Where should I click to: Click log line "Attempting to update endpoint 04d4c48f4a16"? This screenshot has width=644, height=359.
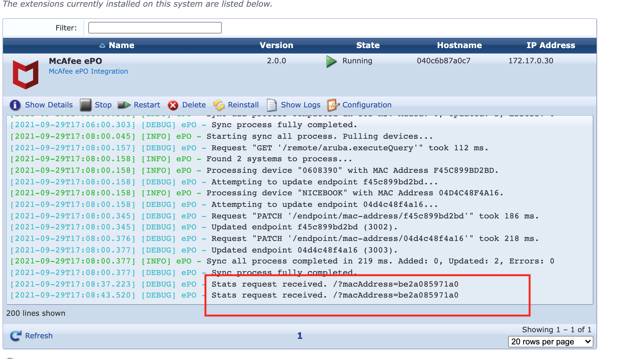tap(224, 204)
